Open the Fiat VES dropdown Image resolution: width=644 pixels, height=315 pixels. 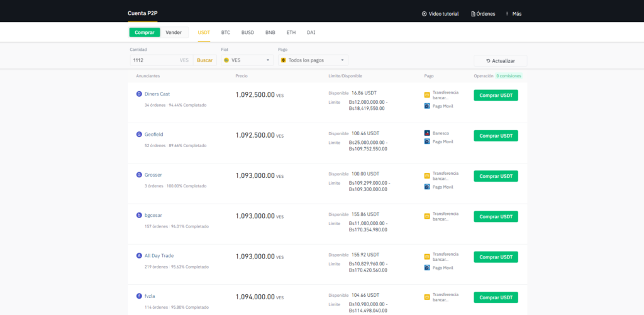(x=247, y=60)
